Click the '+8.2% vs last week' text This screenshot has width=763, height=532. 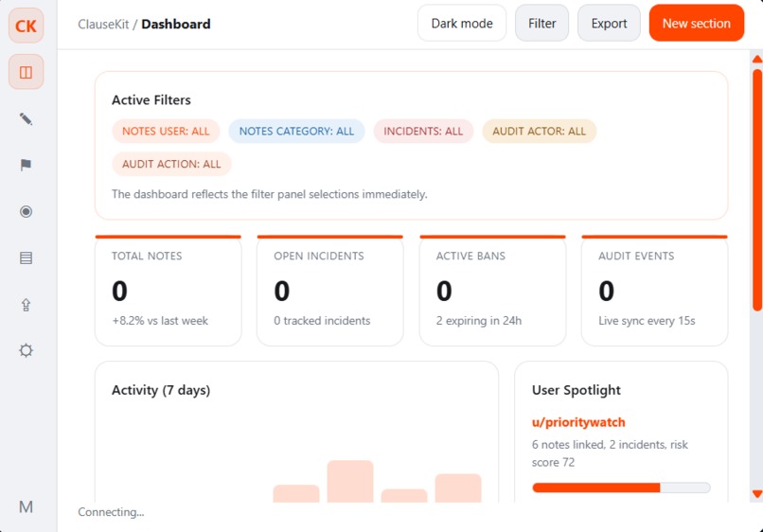click(x=160, y=321)
